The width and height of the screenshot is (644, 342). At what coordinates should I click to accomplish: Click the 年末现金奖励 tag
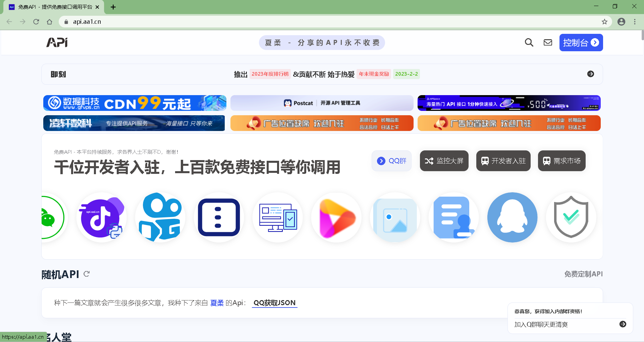tap(374, 74)
